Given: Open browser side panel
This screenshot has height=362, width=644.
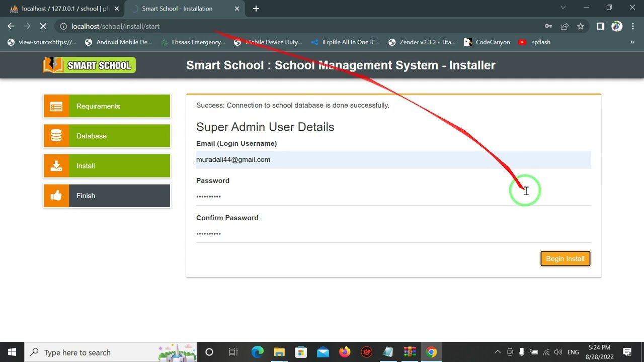Looking at the screenshot, I should (600, 26).
